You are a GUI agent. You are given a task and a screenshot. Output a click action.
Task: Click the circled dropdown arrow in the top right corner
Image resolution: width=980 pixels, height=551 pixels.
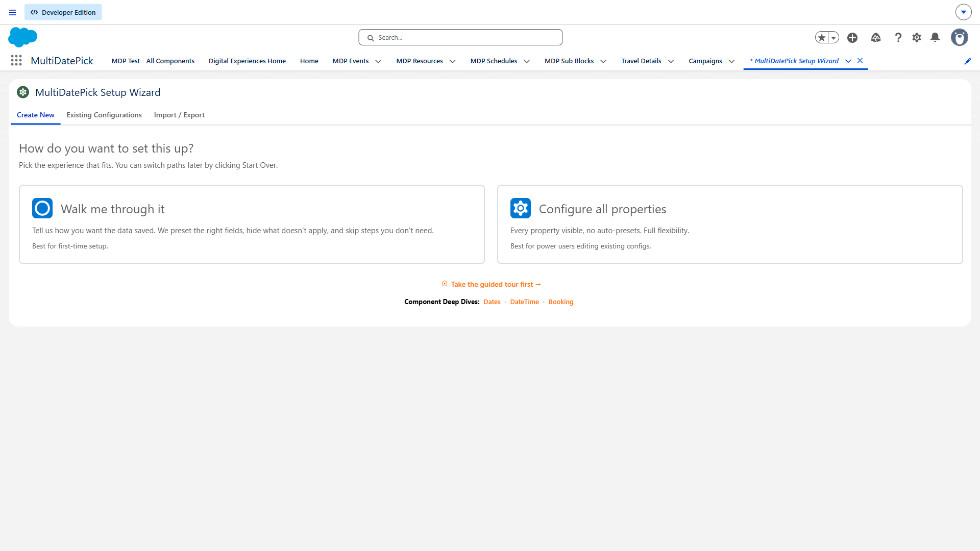[964, 12]
